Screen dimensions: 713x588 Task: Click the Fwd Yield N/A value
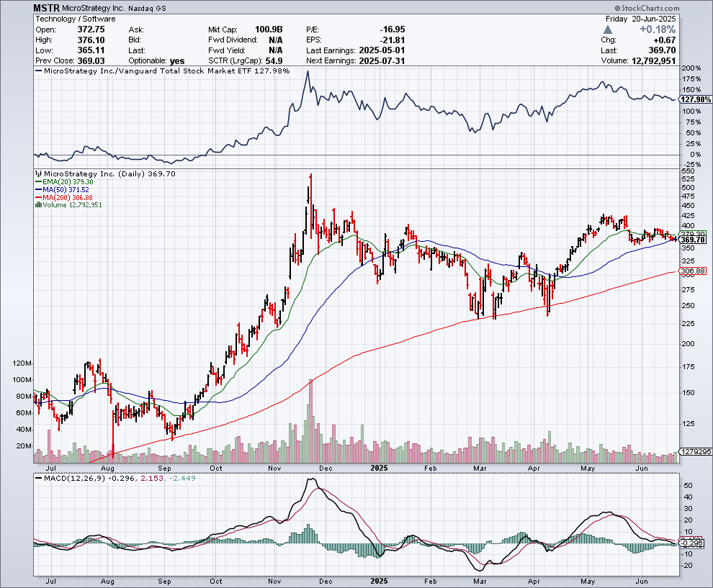(x=276, y=50)
